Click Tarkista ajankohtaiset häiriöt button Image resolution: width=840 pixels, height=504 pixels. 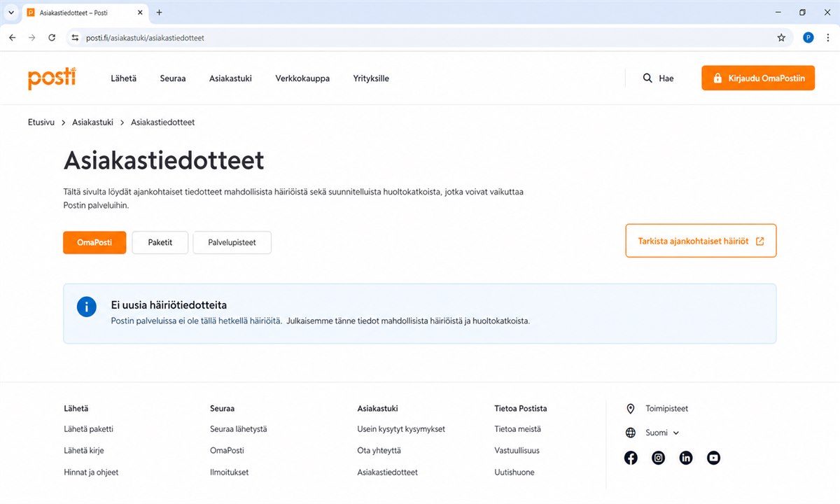tap(701, 241)
